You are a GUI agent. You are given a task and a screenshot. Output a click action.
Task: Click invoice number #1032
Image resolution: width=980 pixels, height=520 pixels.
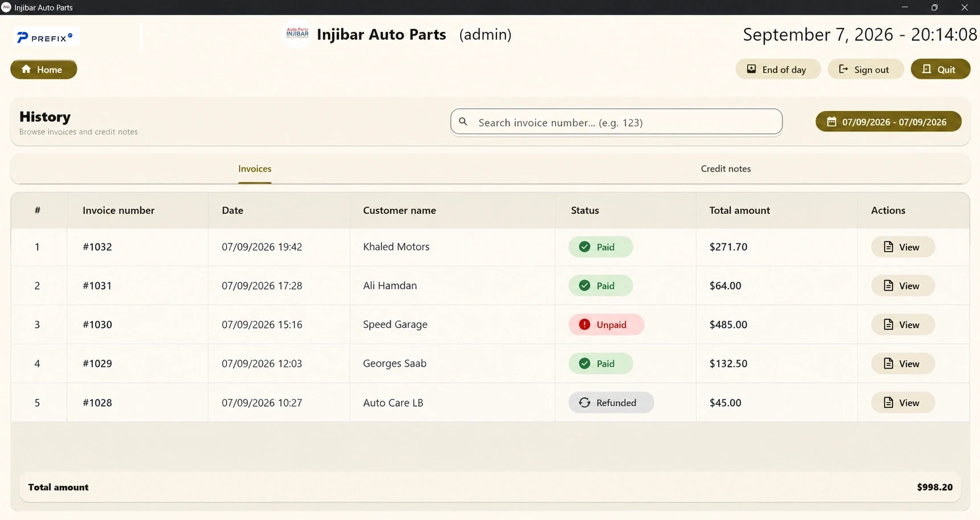click(97, 247)
